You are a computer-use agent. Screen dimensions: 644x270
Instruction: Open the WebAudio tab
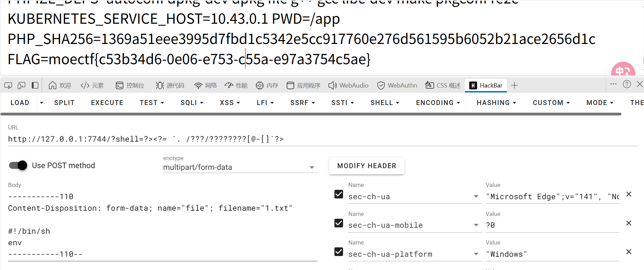pyautogui.click(x=348, y=85)
